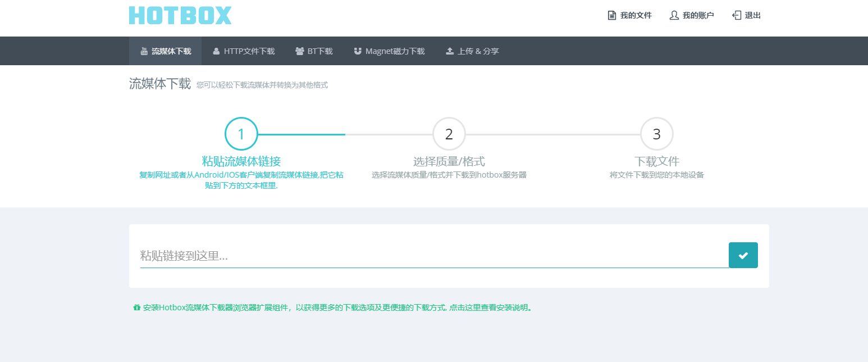Select the 流媒体下载 tab
This screenshot has height=362, width=868.
coord(166,51)
